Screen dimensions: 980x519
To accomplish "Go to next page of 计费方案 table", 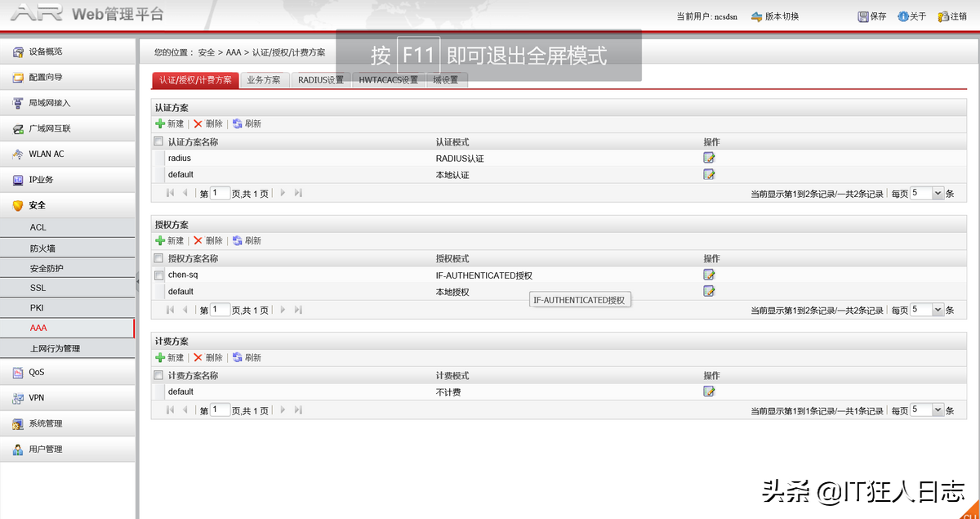I will [283, 410].
